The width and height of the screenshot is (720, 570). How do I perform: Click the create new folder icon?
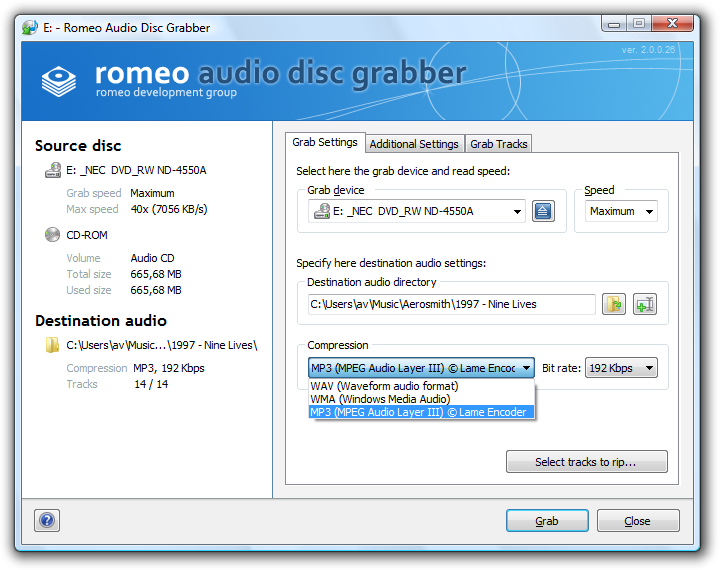click(645, 304)
